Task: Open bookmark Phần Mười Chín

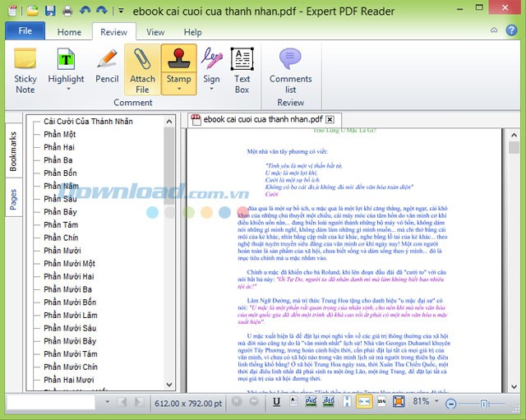Action: tap(71, 367)
